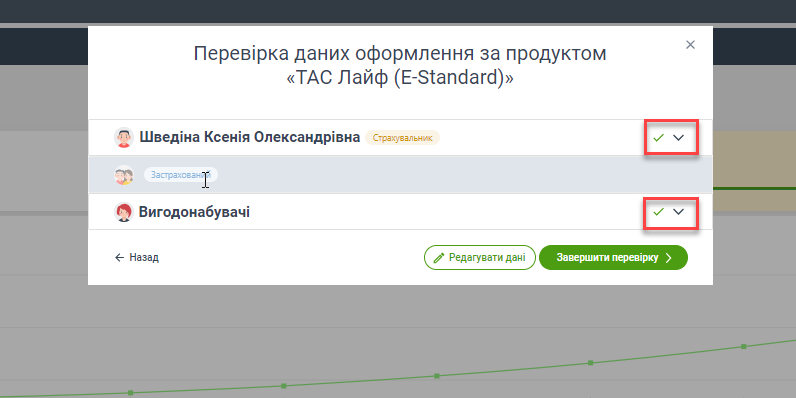Select the Страхувальник badge

click(402, 138)
